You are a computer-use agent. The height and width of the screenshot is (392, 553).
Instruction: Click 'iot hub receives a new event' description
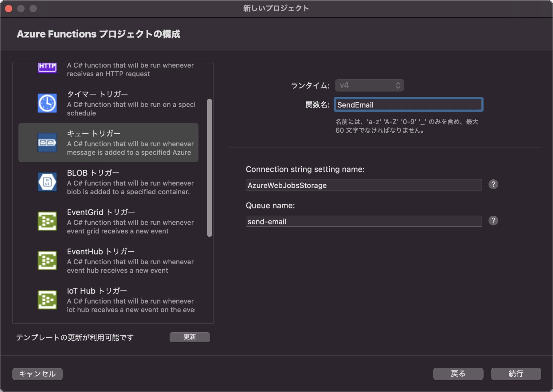tap(131, 310)
